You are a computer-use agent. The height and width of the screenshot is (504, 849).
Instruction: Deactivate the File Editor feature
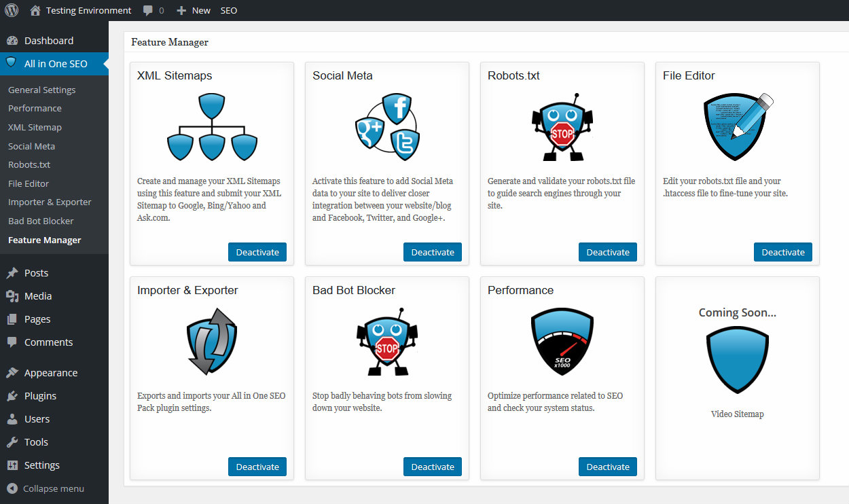pyautogui.click(x=783, y=252)
